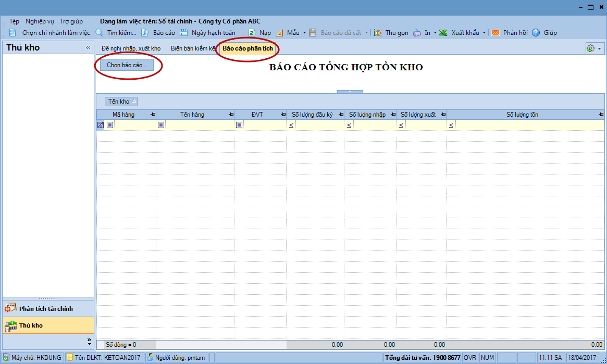Open Phản hồi feedback envelope icon
The width and height of the screenshot is (607, 364).
point(495,33)
